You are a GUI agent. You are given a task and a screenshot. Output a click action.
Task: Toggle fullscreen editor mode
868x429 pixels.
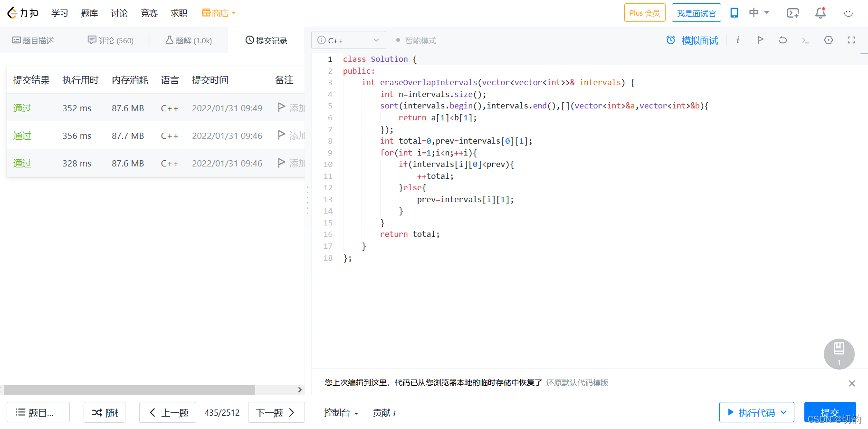[851, 40]
